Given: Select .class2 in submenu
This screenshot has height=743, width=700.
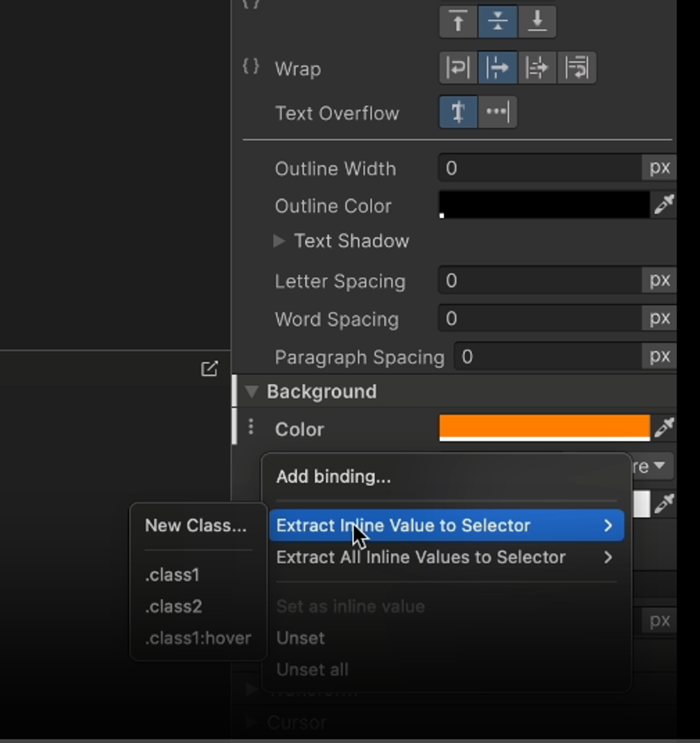Looking at the screenshot, I should (x=198, y=606).
